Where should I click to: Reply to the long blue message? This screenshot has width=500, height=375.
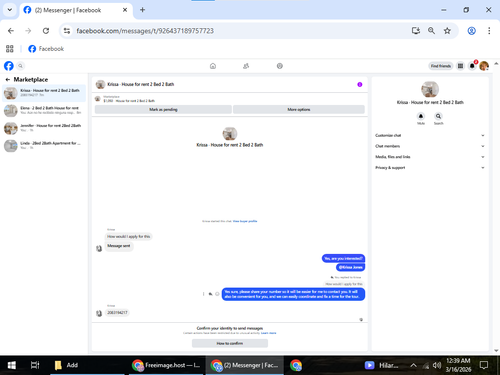point(210,294)
